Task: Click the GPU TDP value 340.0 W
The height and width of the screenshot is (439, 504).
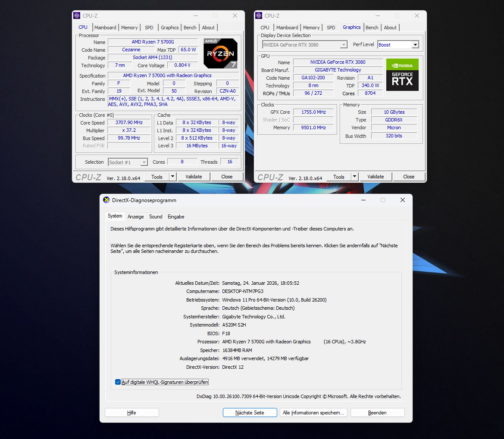Action: click(370, 85)
